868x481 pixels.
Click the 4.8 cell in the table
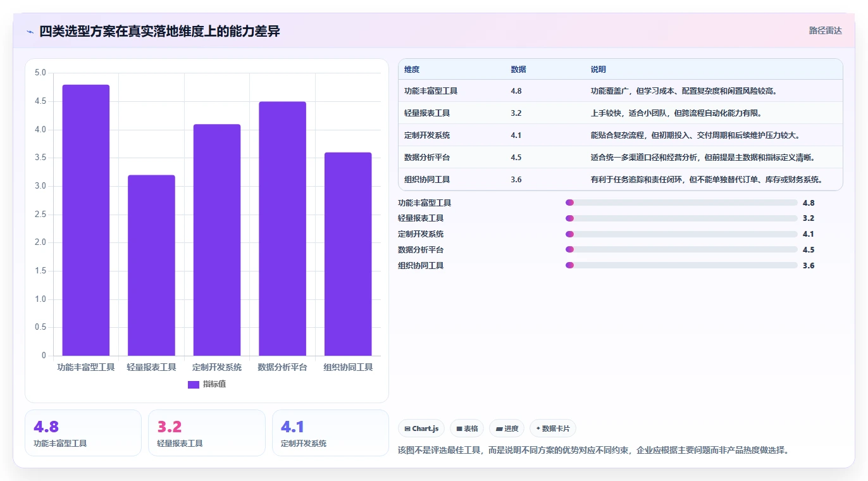[516, 91]
